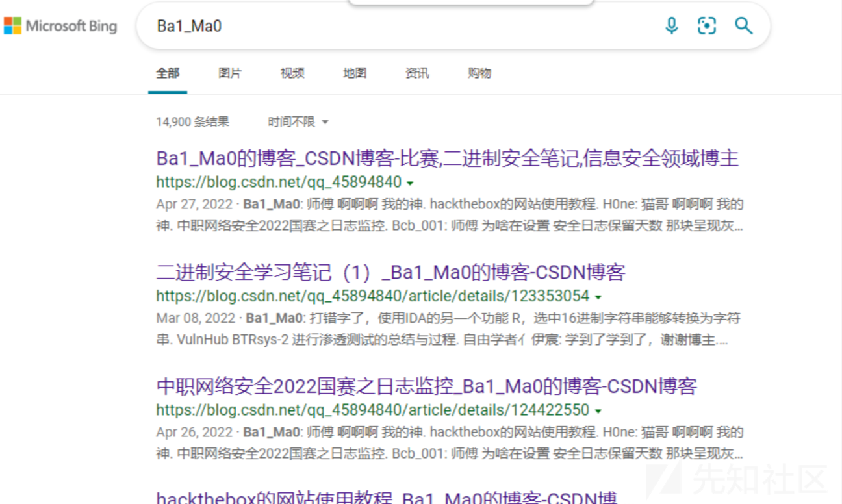Click the 14,900 条结果 count text
Screen dimensions: 842x504
point(192,122)
